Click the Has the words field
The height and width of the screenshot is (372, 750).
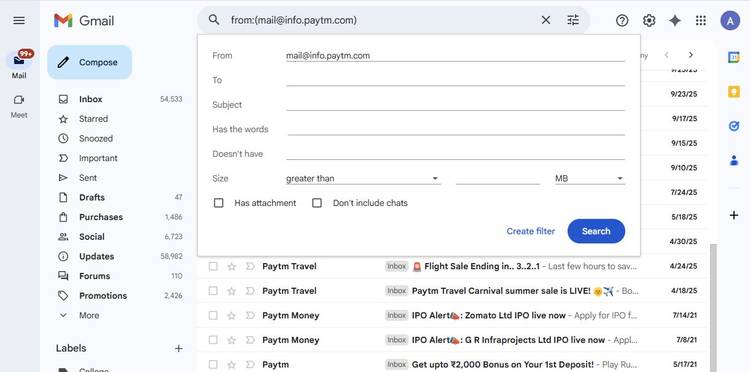[455, 129]
